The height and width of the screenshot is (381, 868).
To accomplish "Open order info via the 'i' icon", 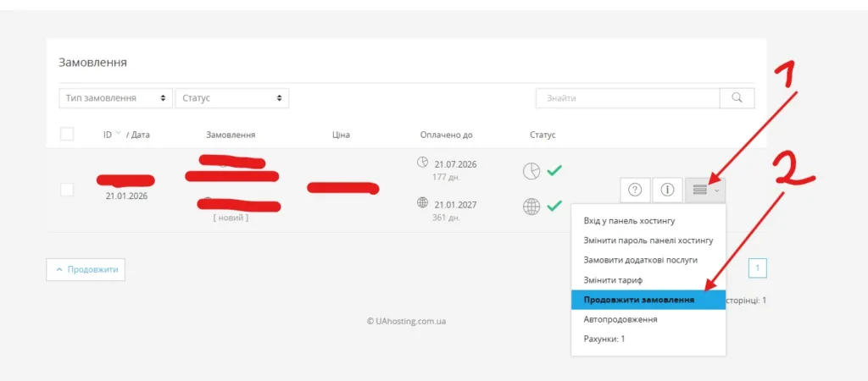I will [x=667, y=190].
